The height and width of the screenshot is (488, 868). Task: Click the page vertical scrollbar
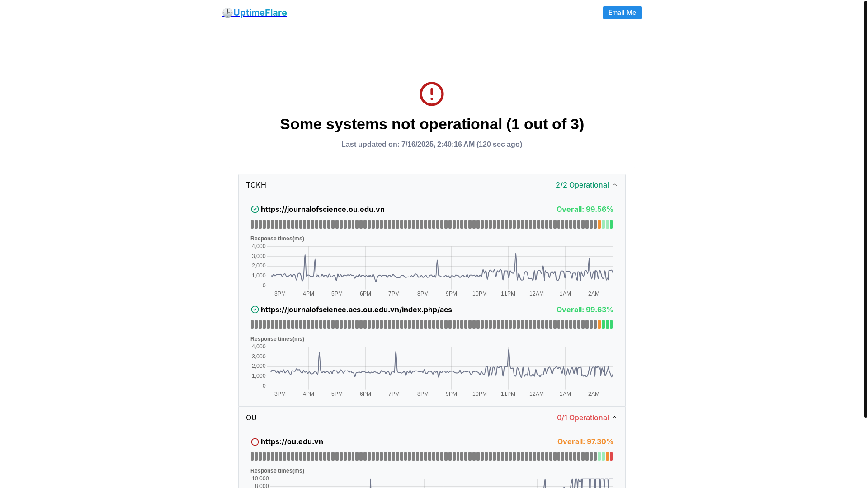866,209
